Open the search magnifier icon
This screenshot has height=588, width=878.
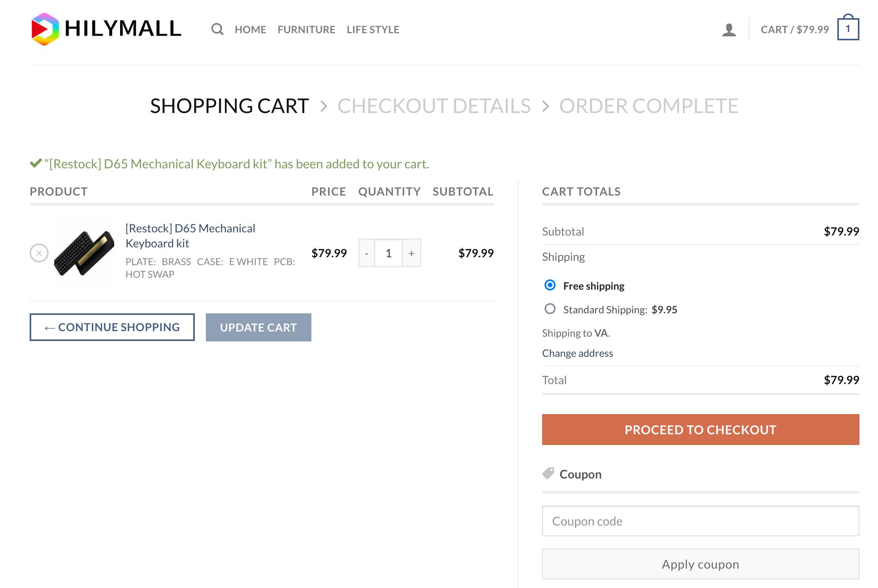click(x=217, y=29)
